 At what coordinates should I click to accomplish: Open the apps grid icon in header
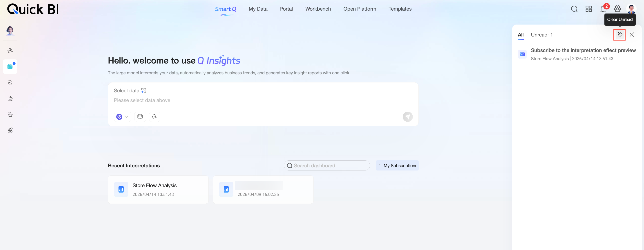click(x=588, y=9)
